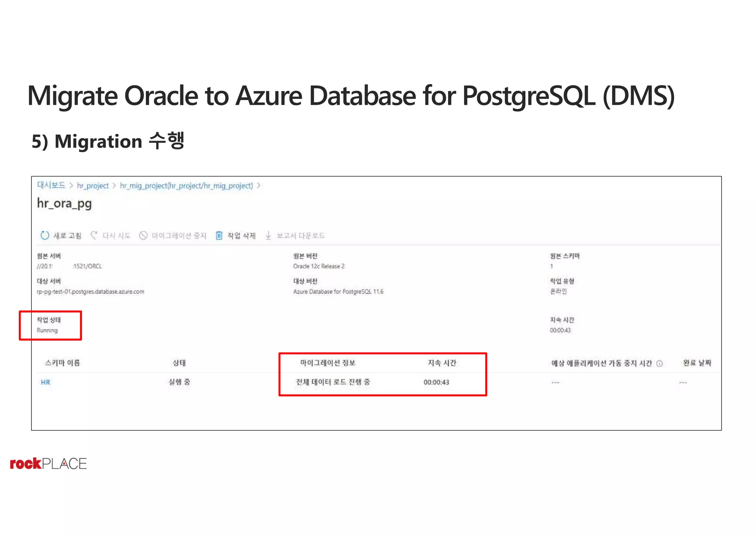The width and height of the screenshot is (756, 534).
Task: Open hr_mig_project breadcrumb link
Action: click(186, 186)
